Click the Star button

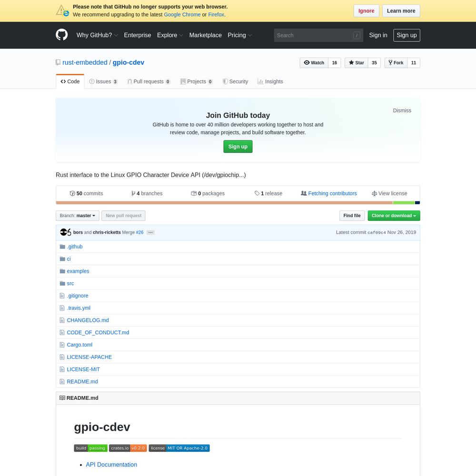(357, 63)
